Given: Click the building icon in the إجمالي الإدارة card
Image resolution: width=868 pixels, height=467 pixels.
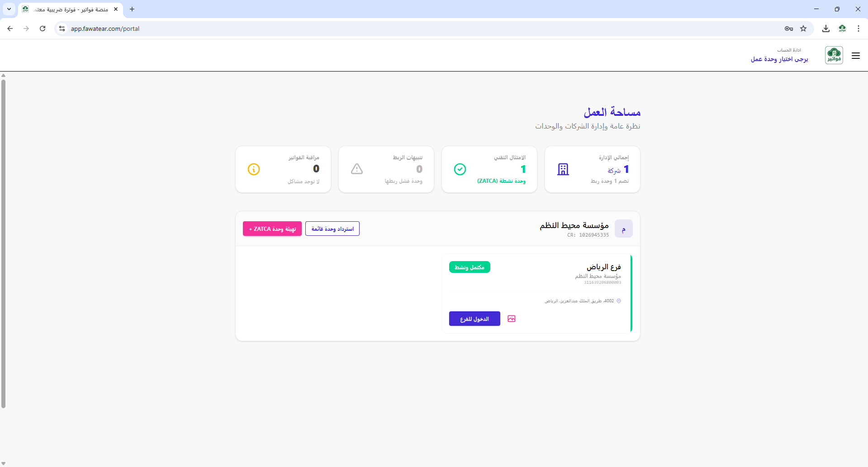Looking at the screenshot, I should click(563, 169).
